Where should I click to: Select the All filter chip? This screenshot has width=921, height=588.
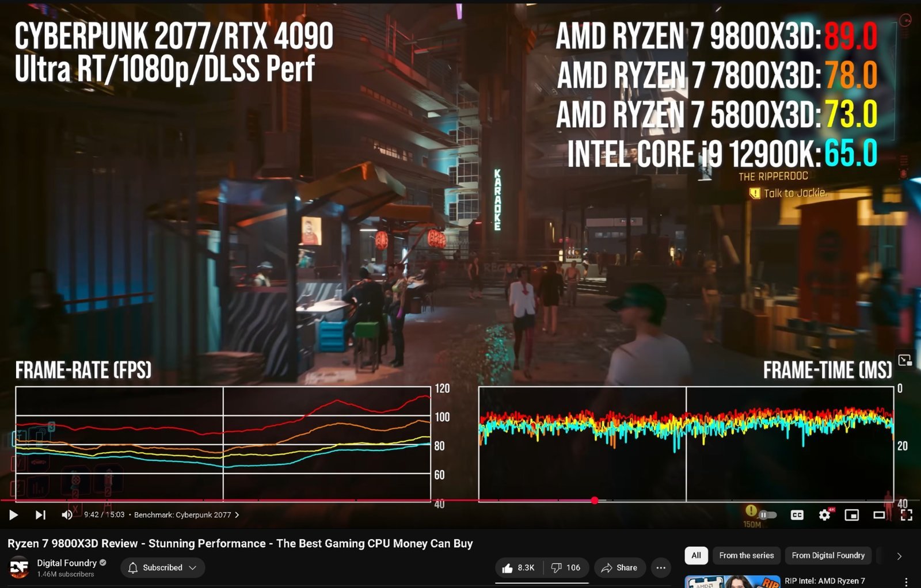(x=696, y=555)
